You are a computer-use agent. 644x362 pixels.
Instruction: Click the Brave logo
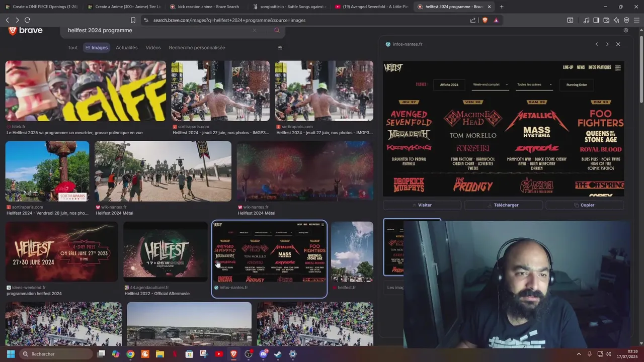[26, 30]
